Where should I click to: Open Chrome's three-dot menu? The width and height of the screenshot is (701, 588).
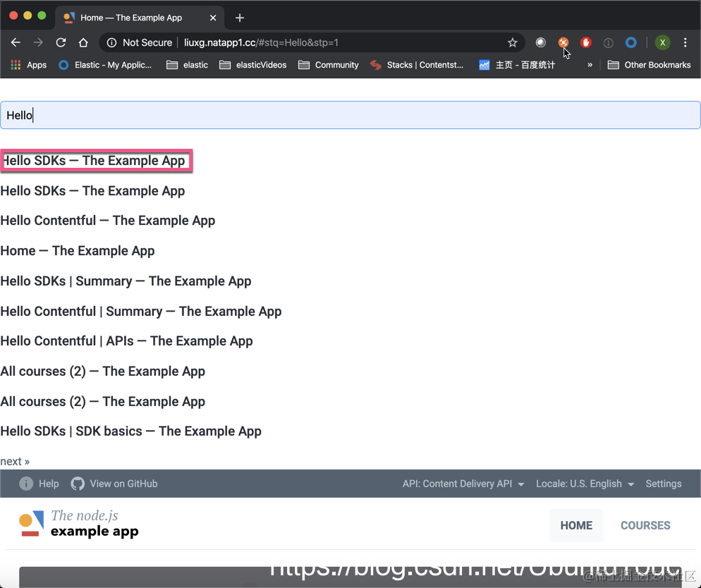(685, 42)
